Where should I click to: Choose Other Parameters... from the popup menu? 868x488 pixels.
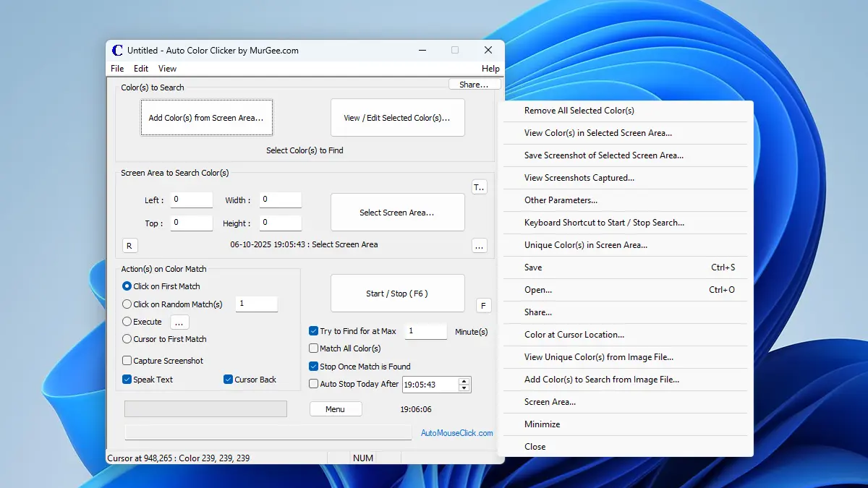coord(561,200)
